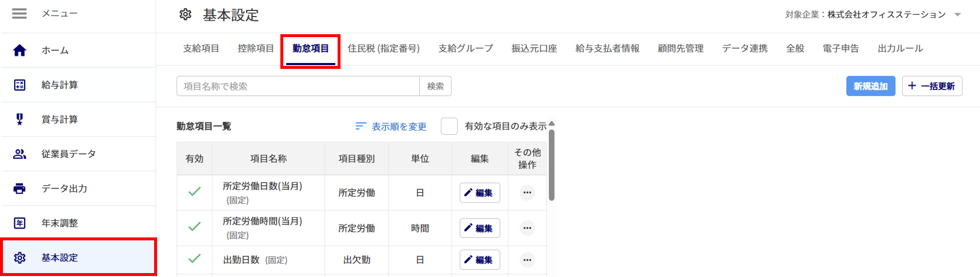Click the データ出力 printer icon

20,189
